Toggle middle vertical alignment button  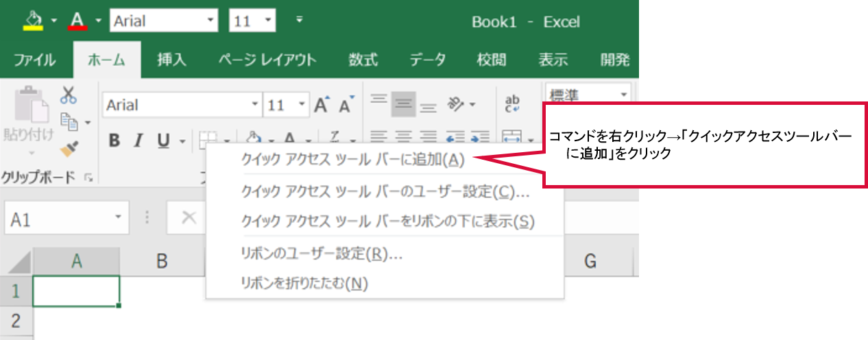coord(404,104)
